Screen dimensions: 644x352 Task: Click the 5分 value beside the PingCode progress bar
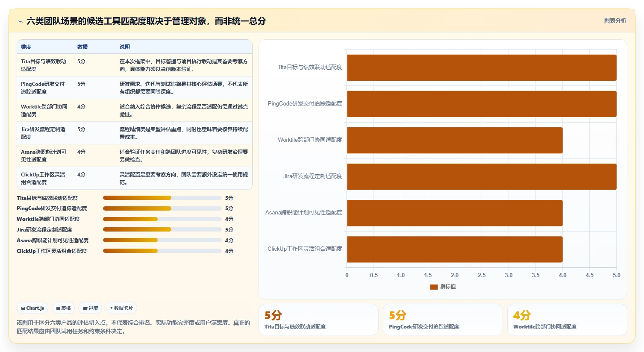[x=229, y=208]
